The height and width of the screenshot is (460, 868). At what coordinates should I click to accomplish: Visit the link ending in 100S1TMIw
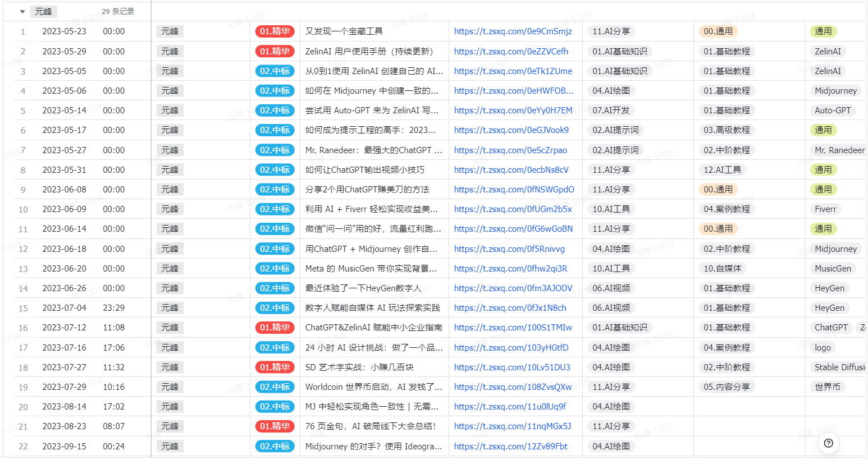pyautogui.click(x=513, y=328)
